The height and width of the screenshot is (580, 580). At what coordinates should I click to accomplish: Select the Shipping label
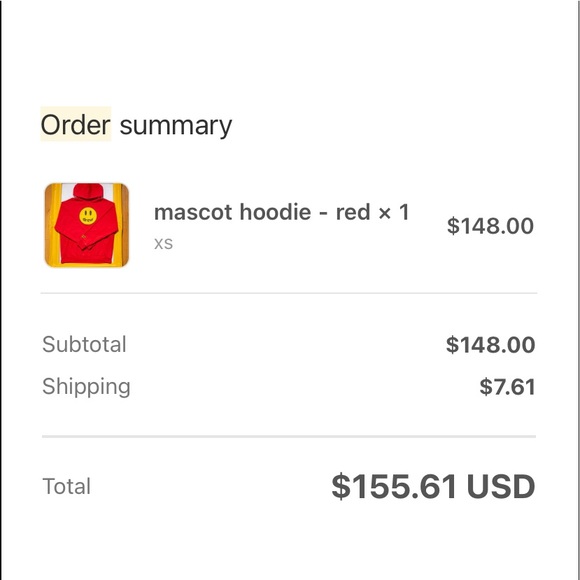(x=86, y=387)
